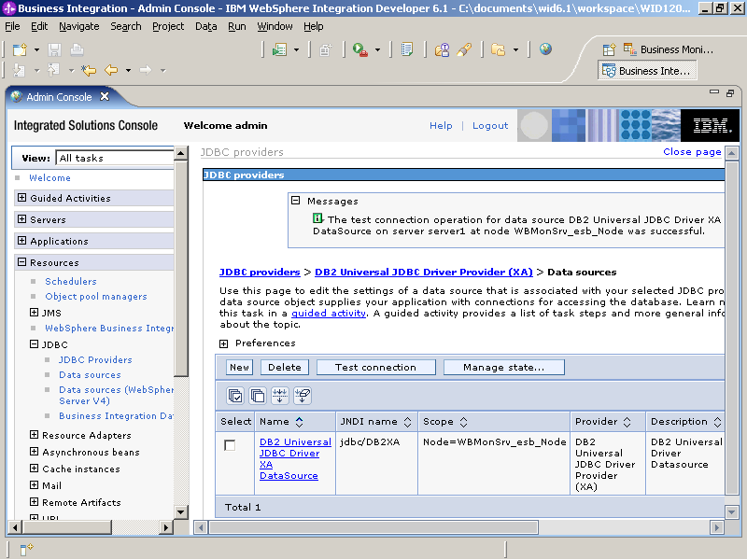Open the JDBC providers breadcrumb link

260,272
